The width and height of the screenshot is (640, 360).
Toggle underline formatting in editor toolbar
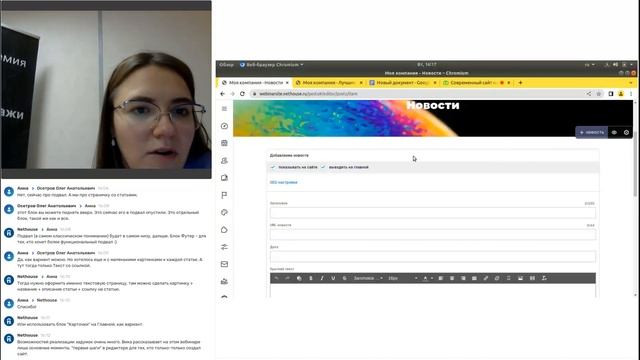333,278
